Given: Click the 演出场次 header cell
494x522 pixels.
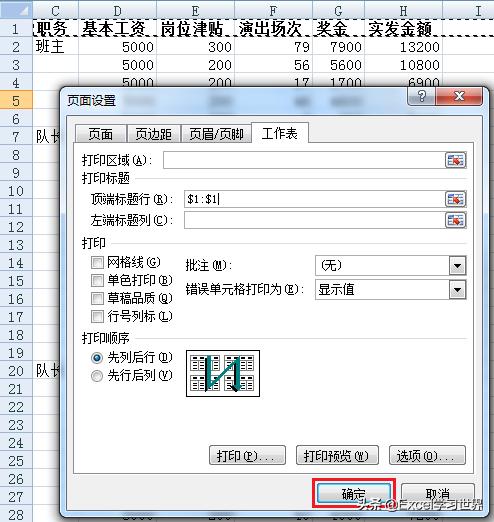Looking at the screenshot, I should pyautogui.click(x=273, y=29).
